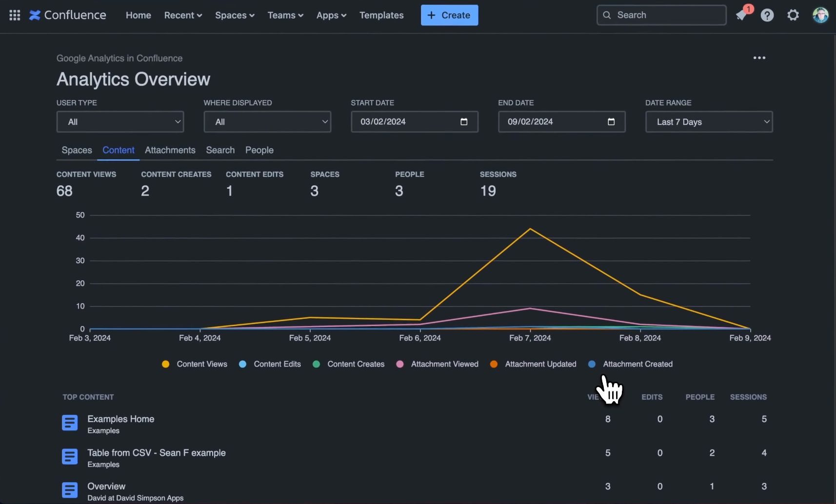Click the Content Views value 68
This screenshot has height=504, width=836.
[x=64, y=191]
